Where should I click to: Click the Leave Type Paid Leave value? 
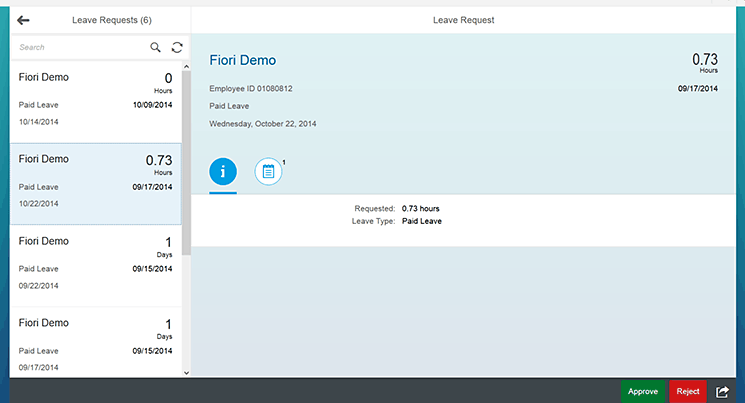point(421,221)
